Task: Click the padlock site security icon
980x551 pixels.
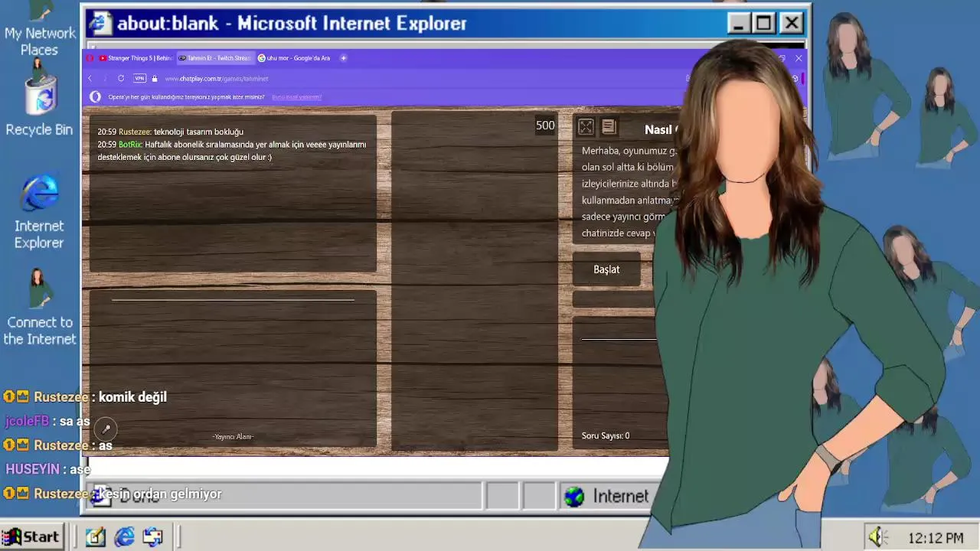Action: (x=155, y=78)
